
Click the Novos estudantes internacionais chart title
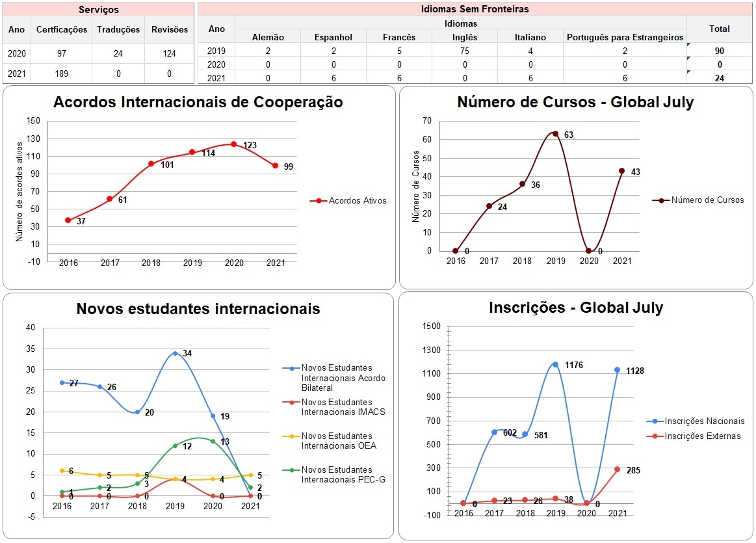pyautogui.click(x=198, y=309)
